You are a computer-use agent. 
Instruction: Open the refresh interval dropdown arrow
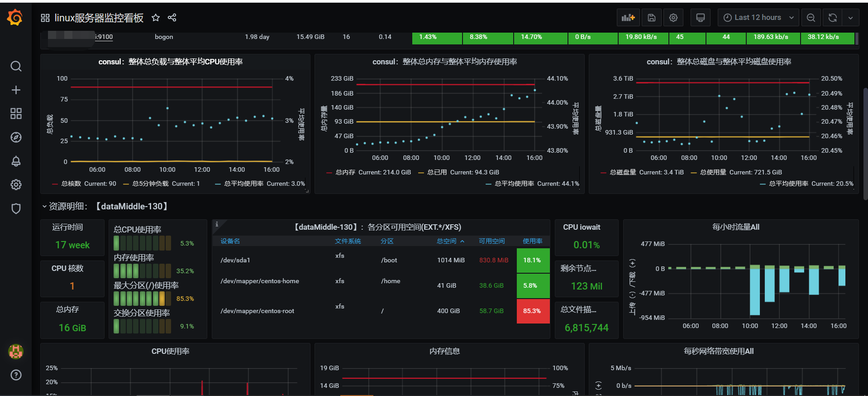[850, 18]
